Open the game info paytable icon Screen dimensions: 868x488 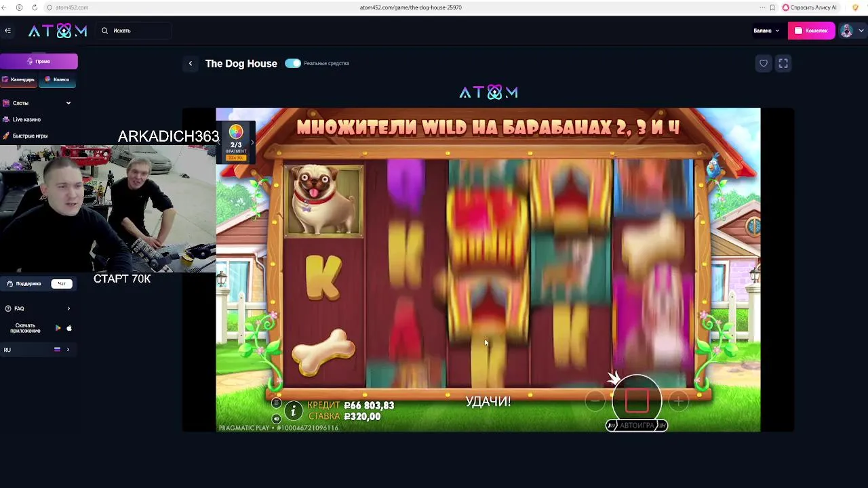[293, 410]
